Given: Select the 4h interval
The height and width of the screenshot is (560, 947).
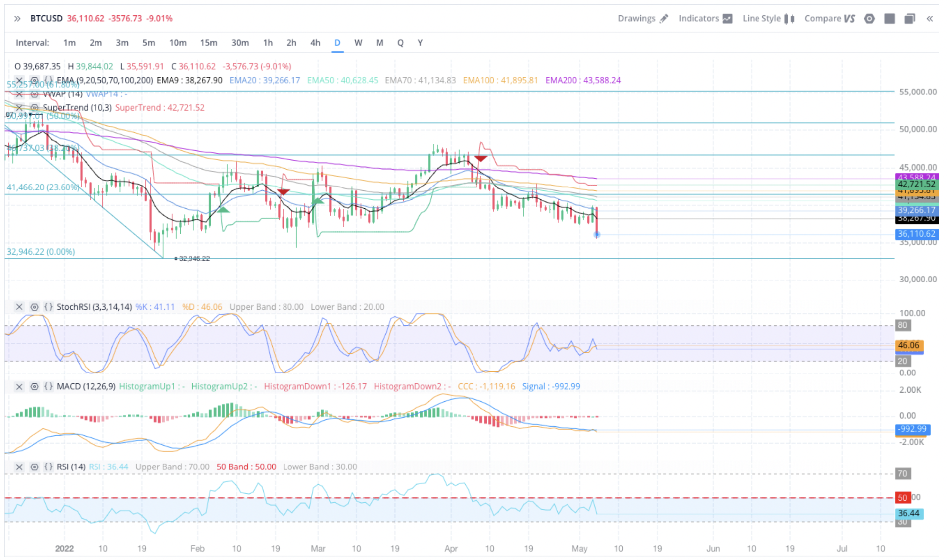Looking at the screenshot, I should pyautogui.click(x=315, y=43).
